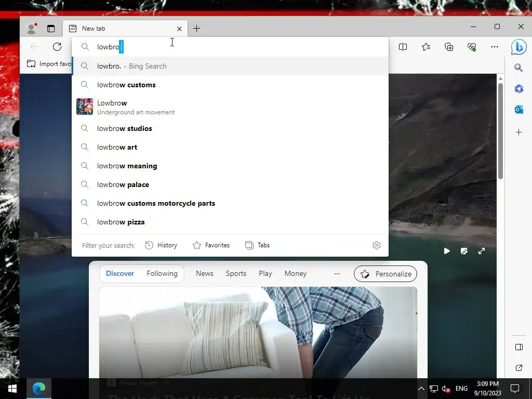Toggle the sidebar panel icon near bottom

coord(519,347)
